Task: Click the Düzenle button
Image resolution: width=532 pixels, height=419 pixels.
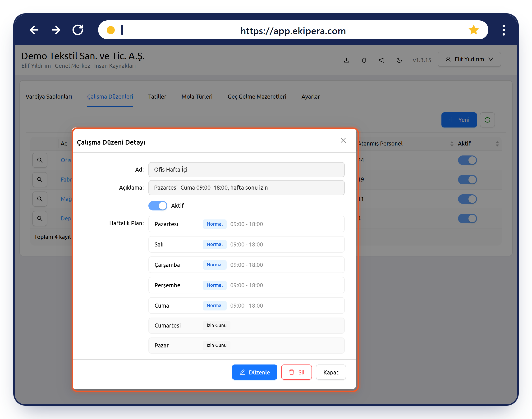Action: (254, 372)
